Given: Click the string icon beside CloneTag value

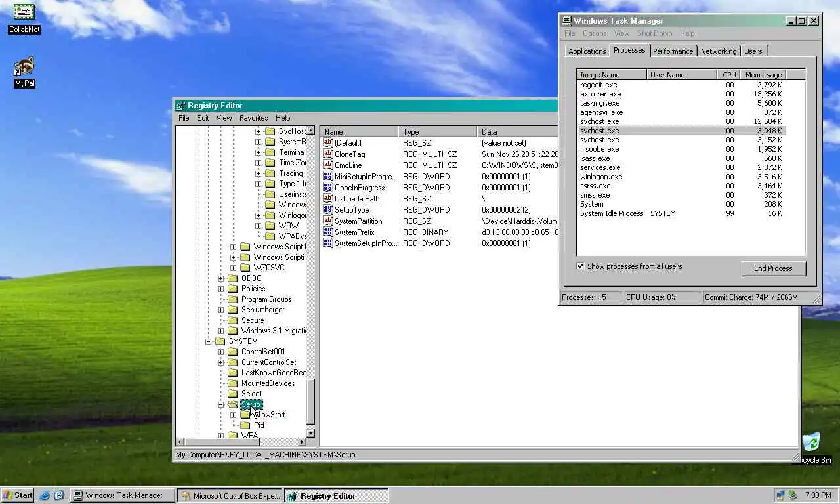Looking at the screenshot, I should (328, 154).
